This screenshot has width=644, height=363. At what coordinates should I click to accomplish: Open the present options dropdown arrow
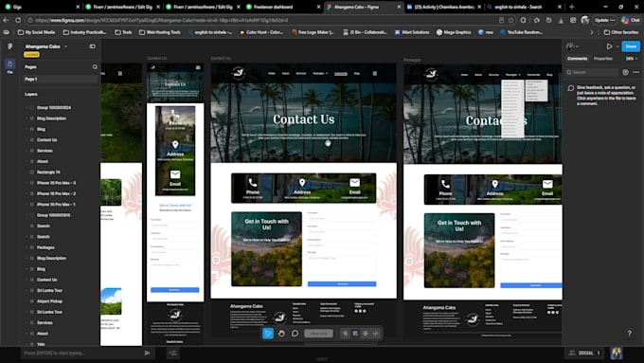tap(617, 46)
